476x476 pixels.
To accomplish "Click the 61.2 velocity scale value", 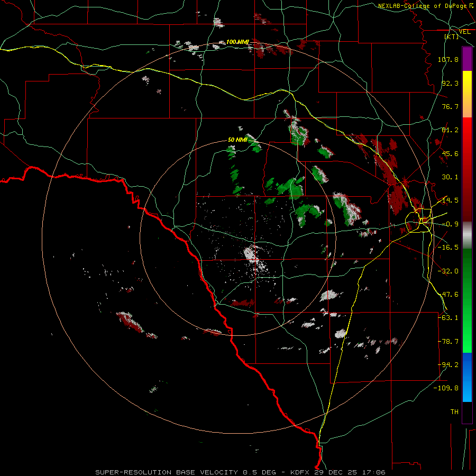I will pyautogui.click(x=450, y=130).
